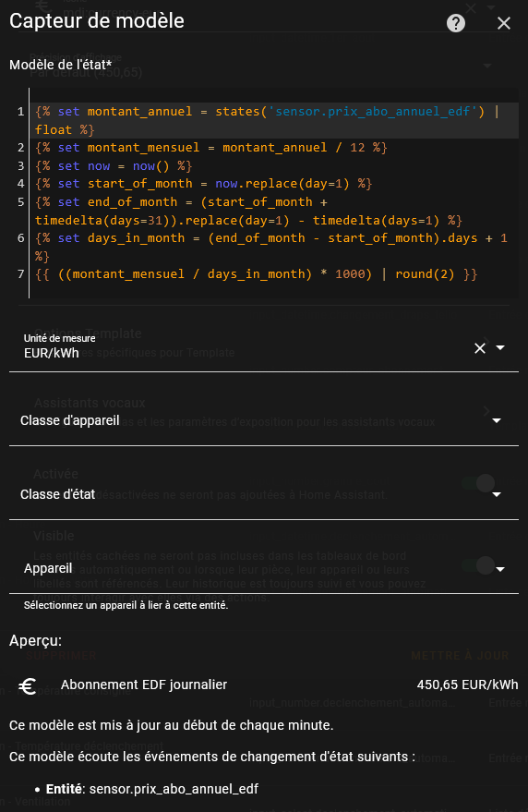Screen dimensions: 528x812
Task: Place cursor on the montant_mensuel code line
Action: pos(211,148)
